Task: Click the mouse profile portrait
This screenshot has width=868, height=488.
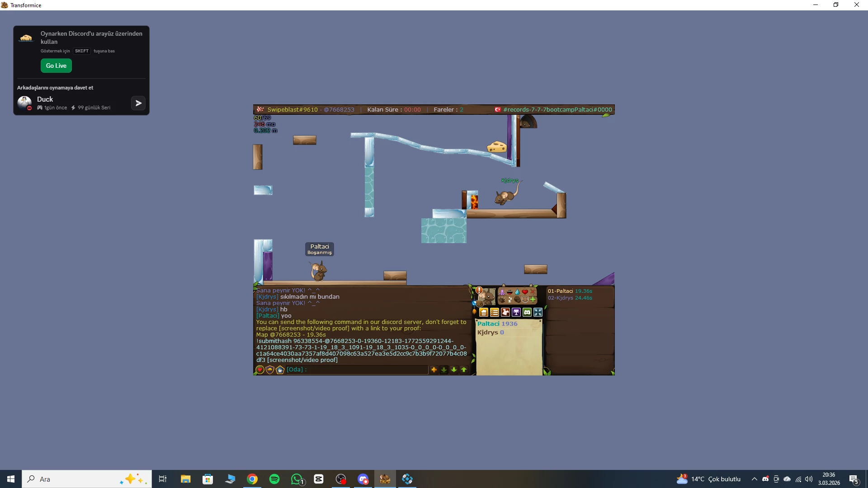Action: pyautogui.click(x=487, y=297)
